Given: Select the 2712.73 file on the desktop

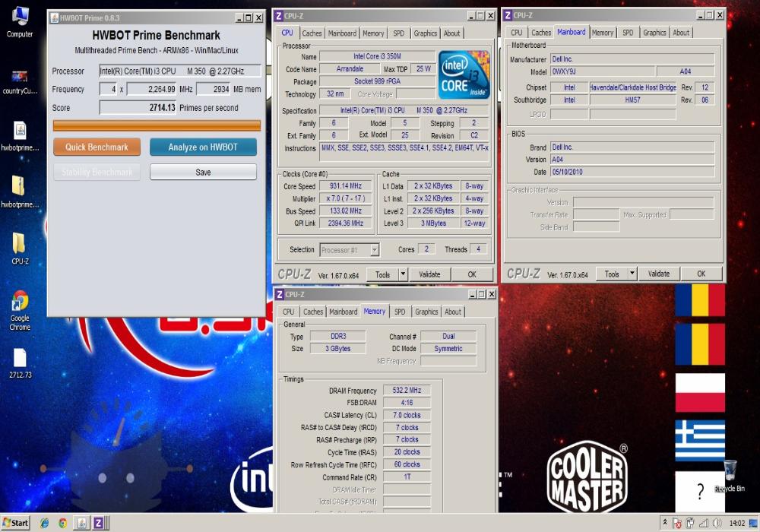Looking at the screenshot, I should (20, 363).
